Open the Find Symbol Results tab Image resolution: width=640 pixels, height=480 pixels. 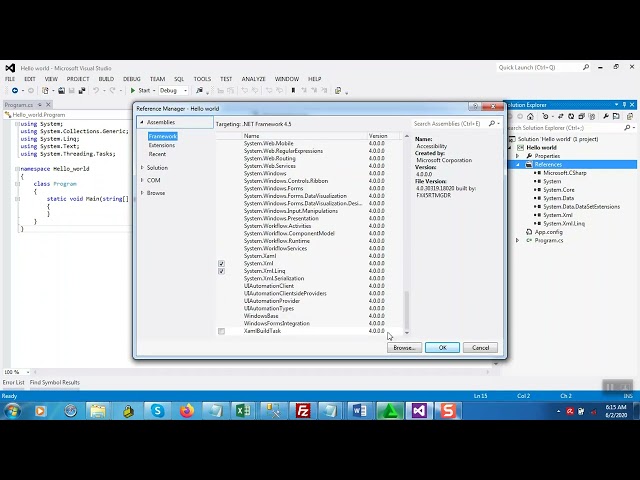pyautogui.click(x=55, y=382)
